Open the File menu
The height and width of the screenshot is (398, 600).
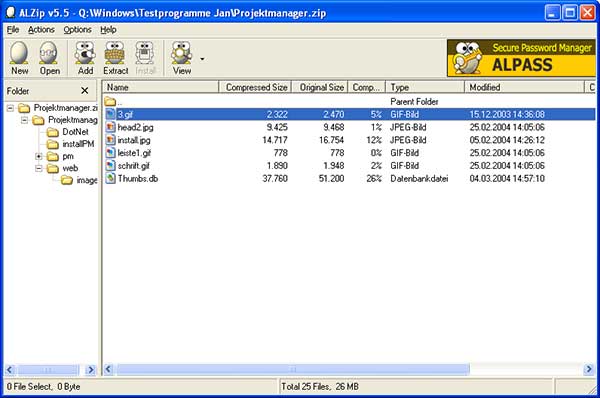13,29
